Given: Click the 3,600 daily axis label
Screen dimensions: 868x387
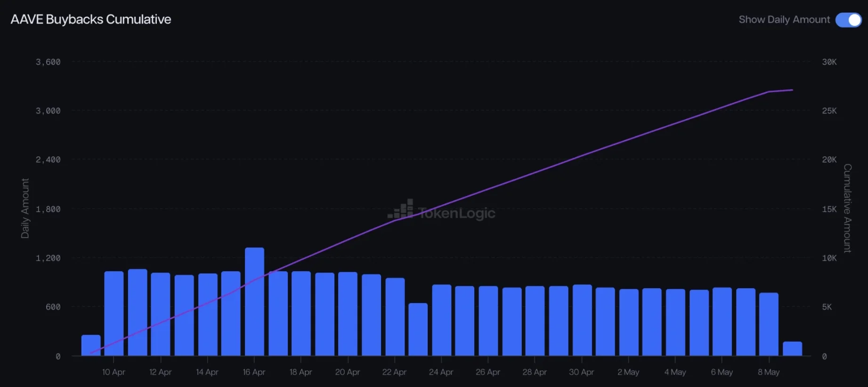Looking at the screenshot, I should (48, 62).
